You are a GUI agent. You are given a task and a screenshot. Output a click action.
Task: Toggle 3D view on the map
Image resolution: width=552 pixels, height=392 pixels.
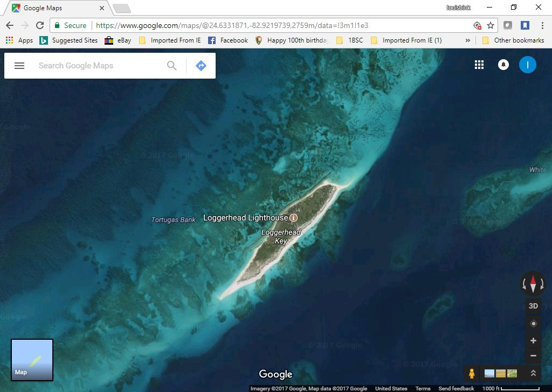click(x=533, y=306)
